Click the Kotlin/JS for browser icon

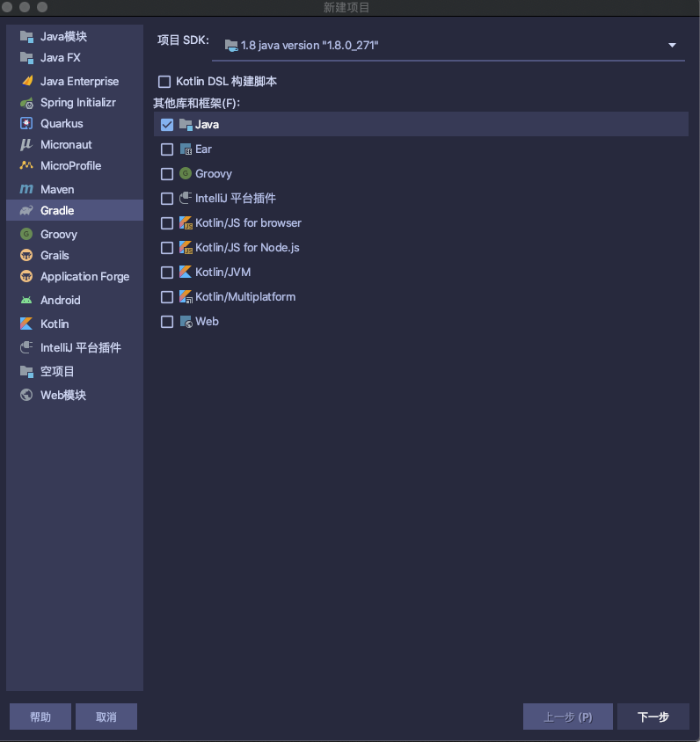point(186,223)
